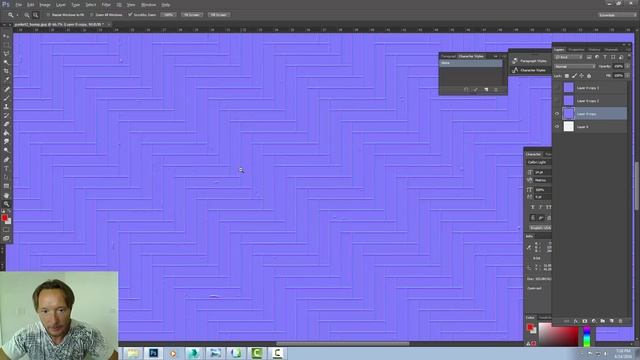Select the Clone Stamp tool
Image resolution: width=640 pixels, height=360 pixels.
6,107
